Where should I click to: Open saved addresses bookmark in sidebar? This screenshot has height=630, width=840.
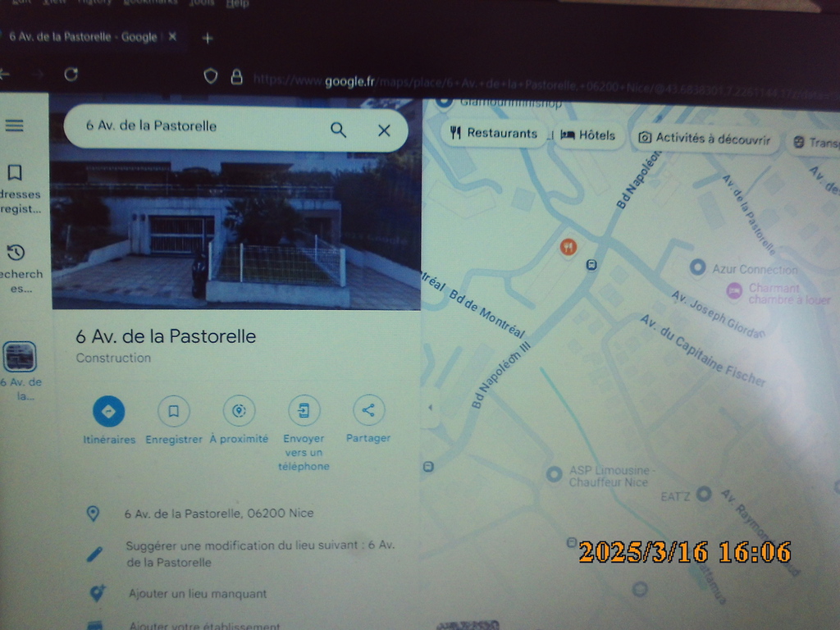point(15,173)
